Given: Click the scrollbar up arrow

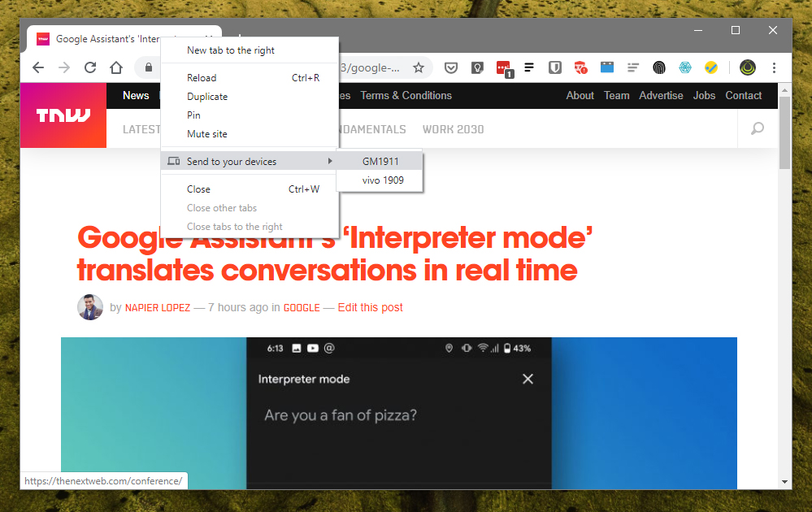Looking at the screenshot, I should (784, 90).
